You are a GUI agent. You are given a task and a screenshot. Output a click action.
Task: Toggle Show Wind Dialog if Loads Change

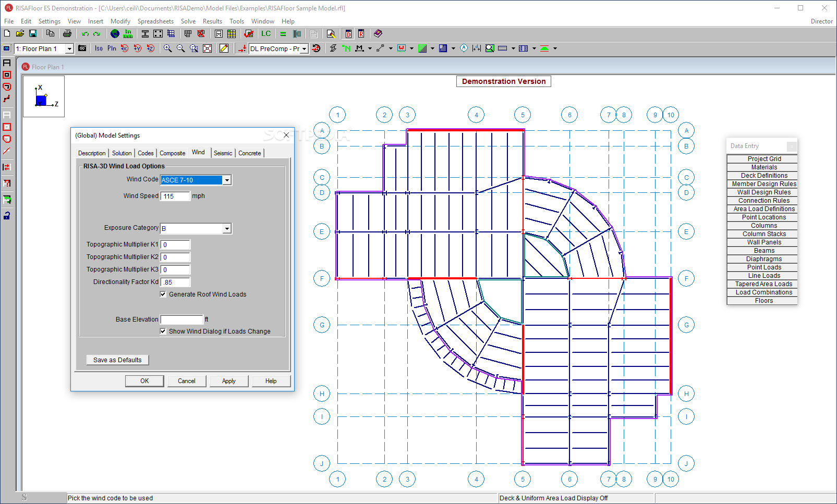(163, 331)
